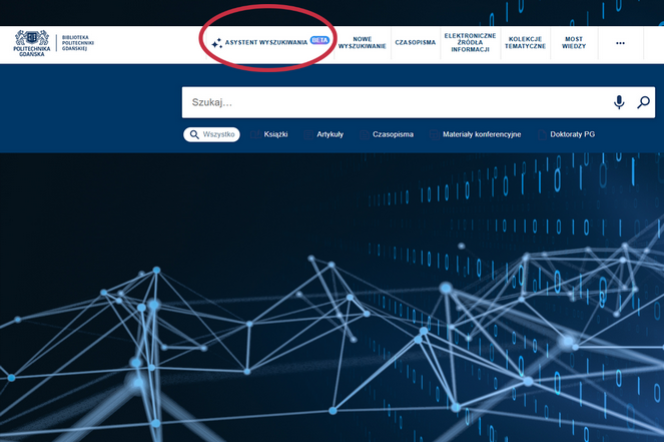The width and height of the screenshot is (664, 442).
Task: Select the Artykuły search filter
Action: (x=329, y=134)
